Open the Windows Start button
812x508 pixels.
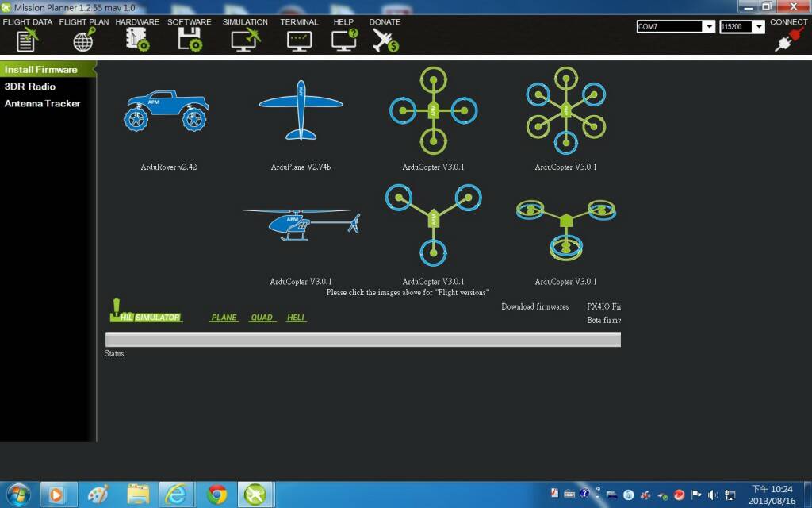tap(17, 495)
